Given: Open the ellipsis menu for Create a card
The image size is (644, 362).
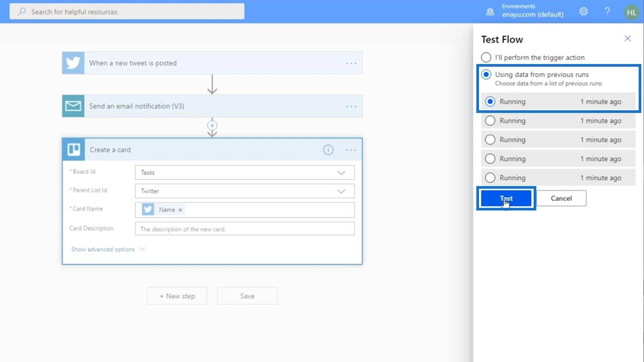Looking at the screenshot, I should [x=351, y=150].
